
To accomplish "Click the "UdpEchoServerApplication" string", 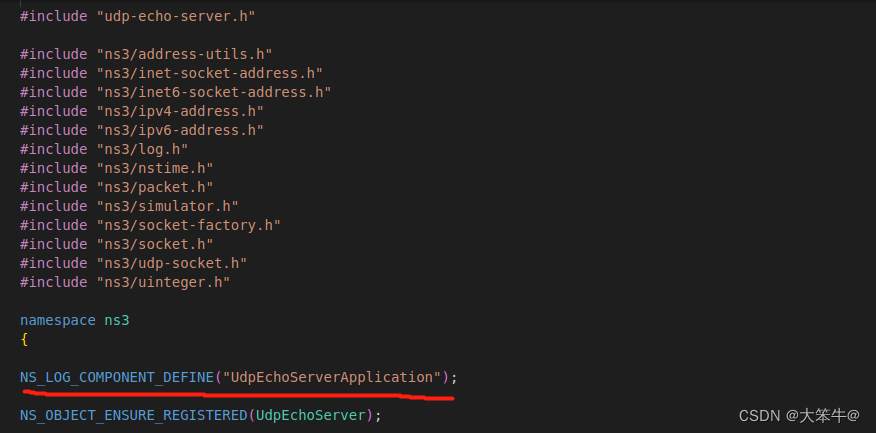I will (x=332, y=377).
